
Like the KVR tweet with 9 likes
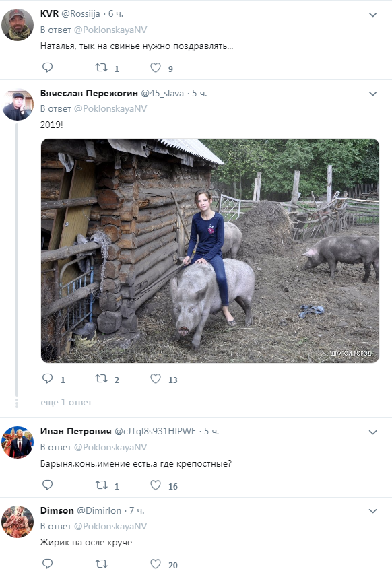pos(156,67)
